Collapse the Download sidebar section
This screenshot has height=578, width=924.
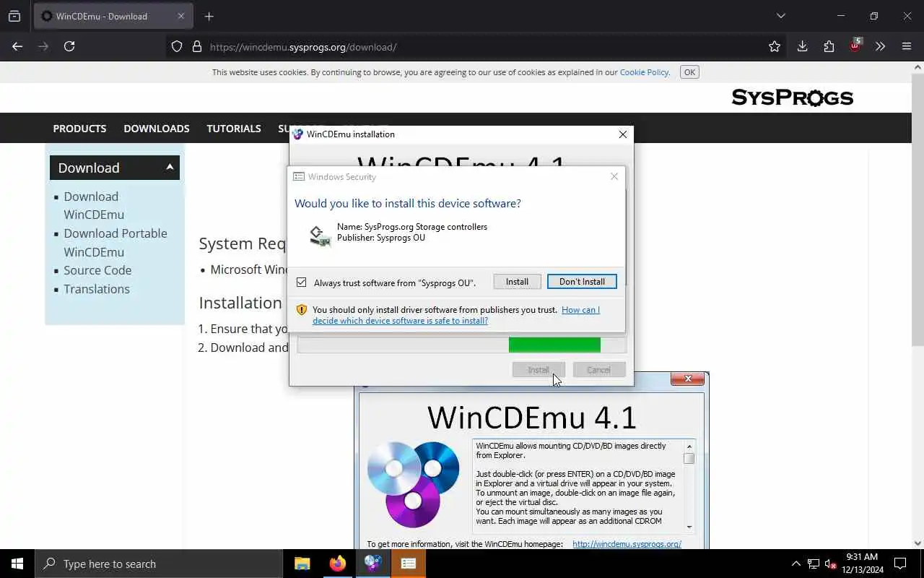point(115,168)
